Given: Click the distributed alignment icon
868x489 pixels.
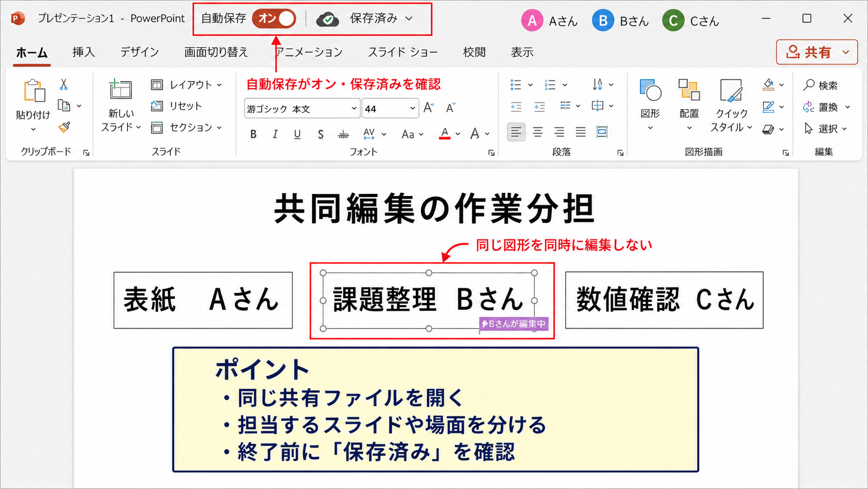Looking at the screenshot, I should point(602,132).
